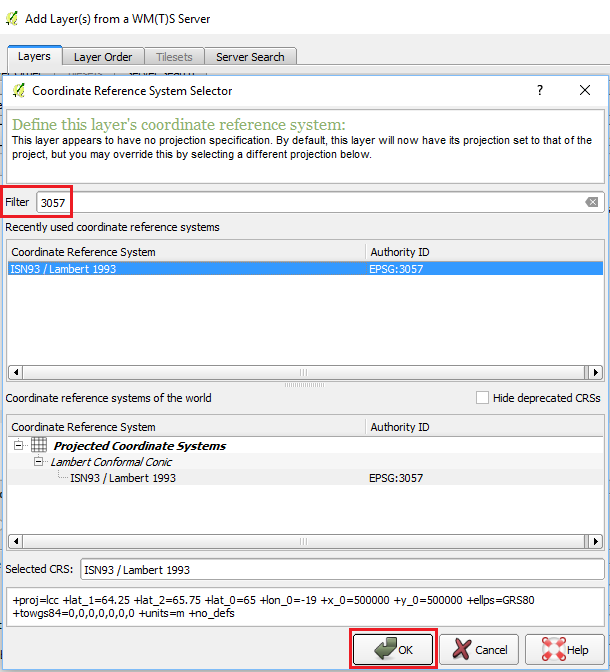Click the Projected Coordinate Systems grid icon
Screen dimensions: 610x672
click(39, 446)
